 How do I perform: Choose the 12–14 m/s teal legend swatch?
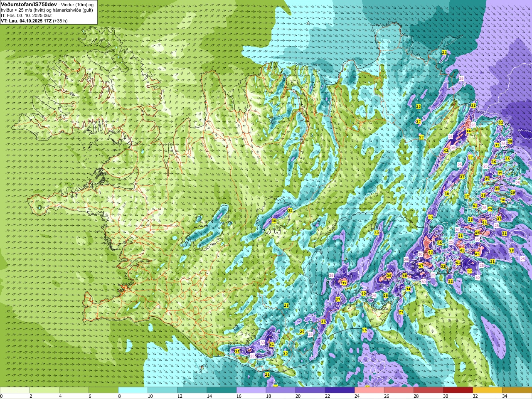pos(192,390)
